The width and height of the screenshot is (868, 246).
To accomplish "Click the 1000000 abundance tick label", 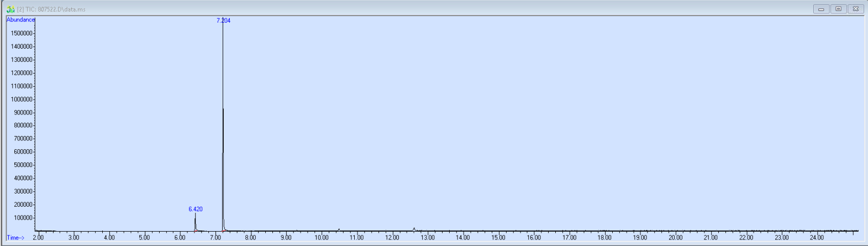I will tap(22, 100).
